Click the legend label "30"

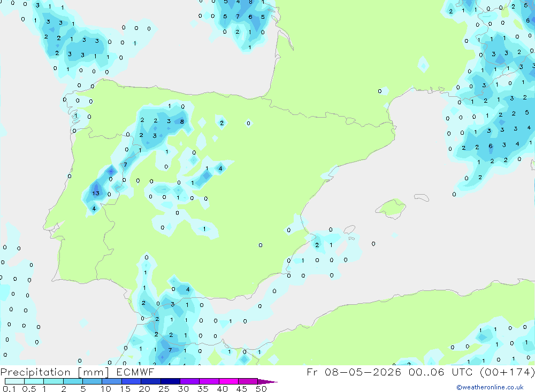click(x=184, y=389)
